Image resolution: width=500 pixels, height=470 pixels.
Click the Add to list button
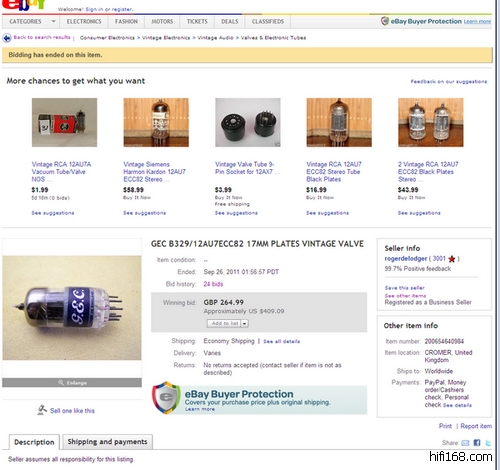[x=224, y=323]
